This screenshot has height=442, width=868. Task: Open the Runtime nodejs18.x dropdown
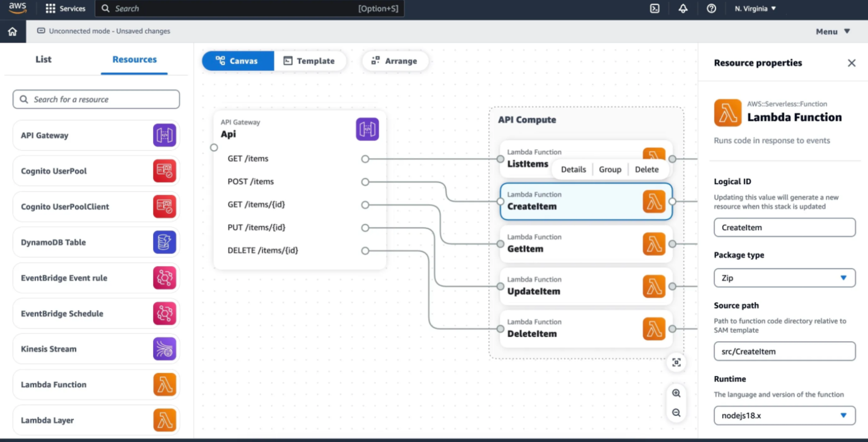coord(784,416)
